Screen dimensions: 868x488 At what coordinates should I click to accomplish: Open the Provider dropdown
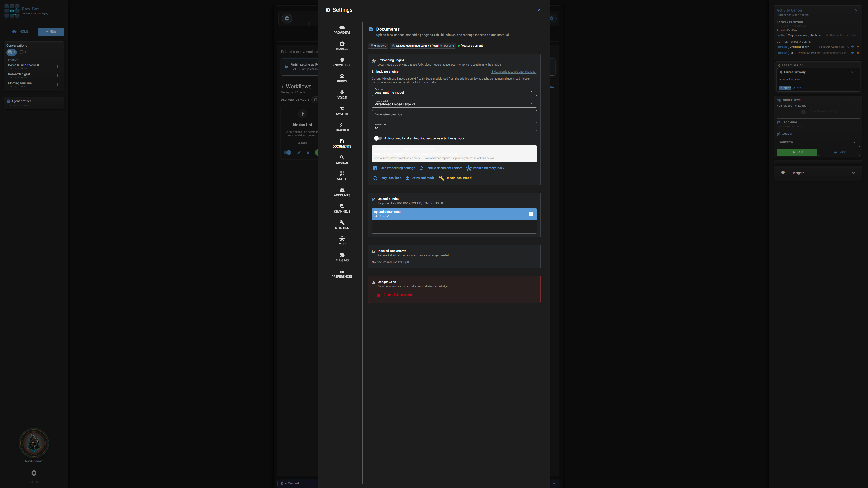454,91
